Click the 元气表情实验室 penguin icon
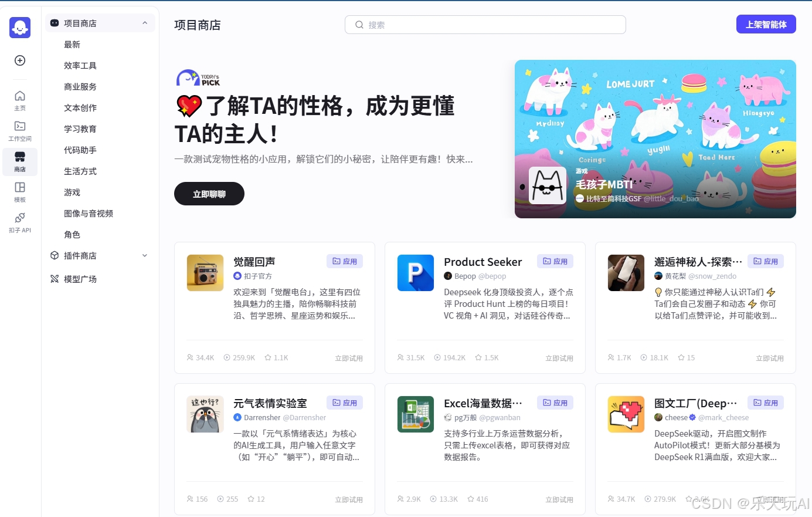The height and width of the screenshot is (517, 812). 205,414
